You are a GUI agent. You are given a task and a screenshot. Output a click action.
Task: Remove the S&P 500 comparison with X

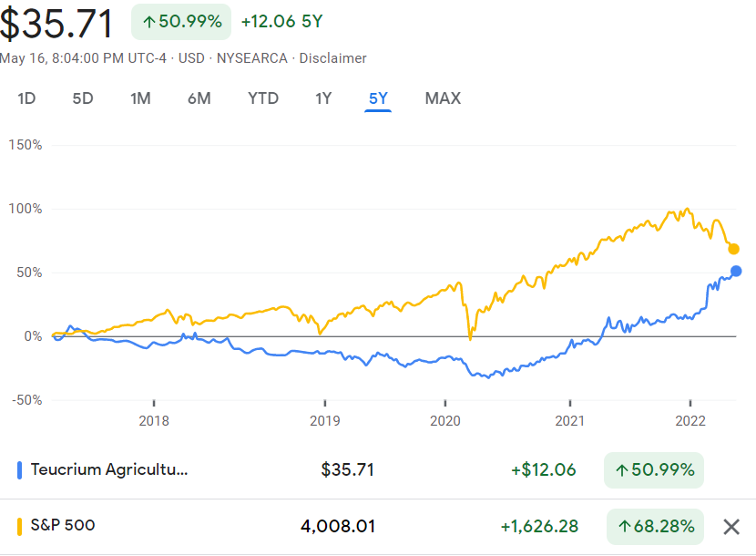[730, 526]
